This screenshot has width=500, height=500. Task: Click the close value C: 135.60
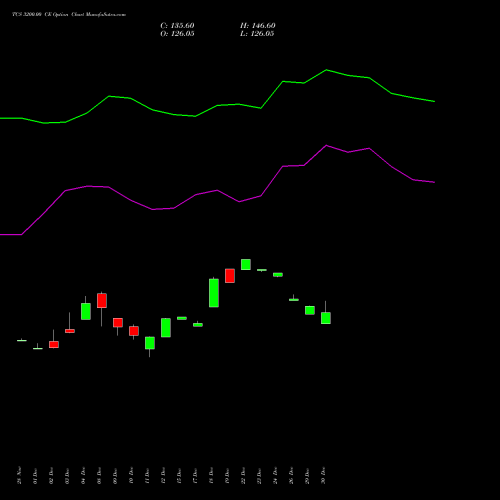click(x=177, y=26)
